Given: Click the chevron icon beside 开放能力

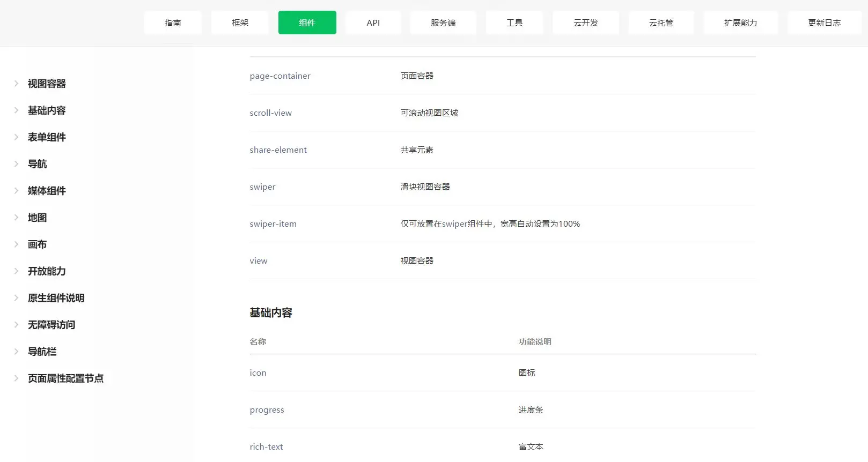Looking at the screenshot, I should pos(16,271).
